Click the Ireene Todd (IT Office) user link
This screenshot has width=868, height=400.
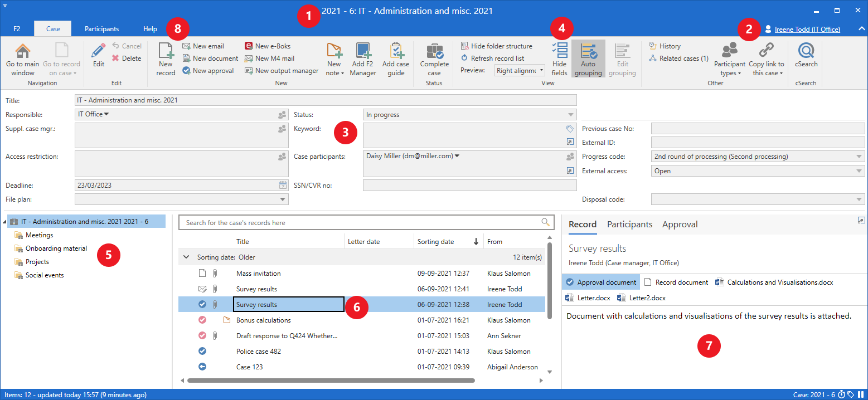pos(807,30)
